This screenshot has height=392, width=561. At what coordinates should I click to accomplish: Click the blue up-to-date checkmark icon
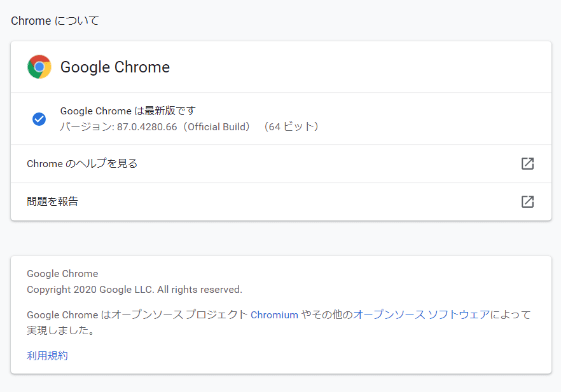click(x=39, y=119)
